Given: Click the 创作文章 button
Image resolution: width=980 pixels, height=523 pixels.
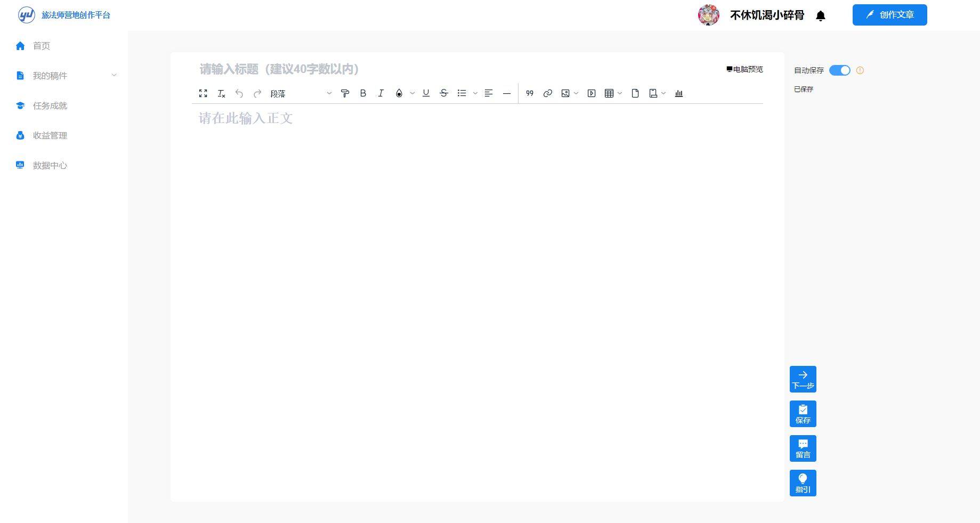Looking at the screenshot, I should 889,15.
